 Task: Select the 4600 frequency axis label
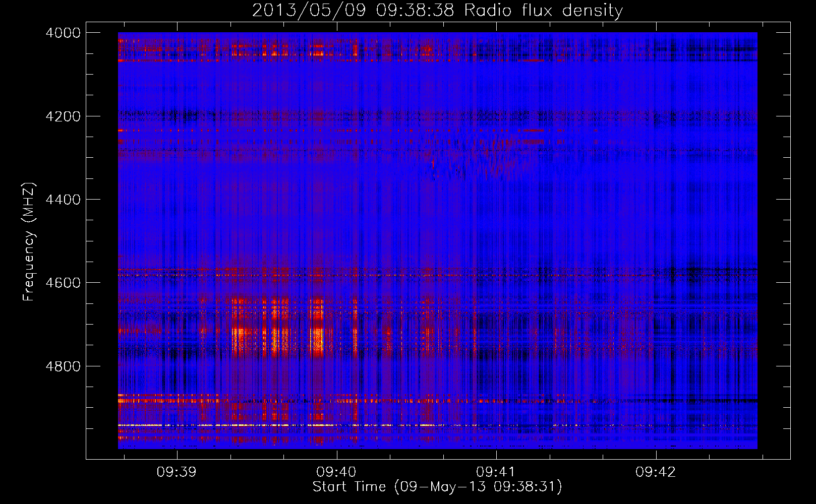pos(63,283)
